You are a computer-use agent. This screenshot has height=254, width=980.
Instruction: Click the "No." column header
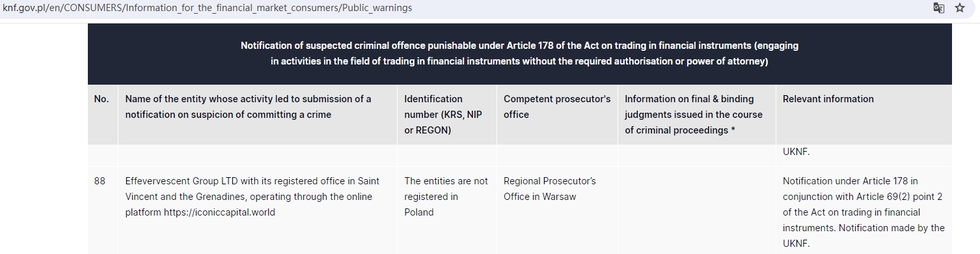(x=102, y=99)
